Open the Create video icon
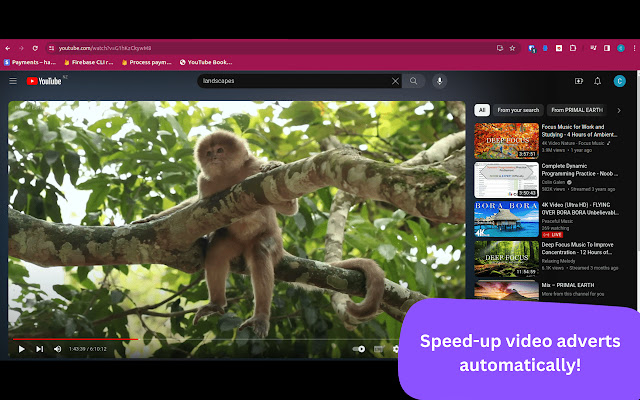Viewport: 640px width, 400px height. (x=578, y=81)
